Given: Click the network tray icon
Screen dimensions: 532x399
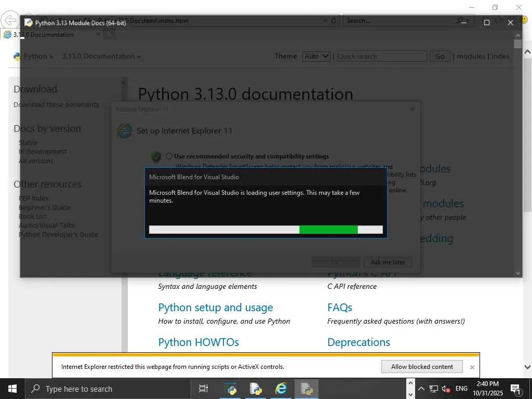Looking at the screenshot, I should tap(434, 389).
